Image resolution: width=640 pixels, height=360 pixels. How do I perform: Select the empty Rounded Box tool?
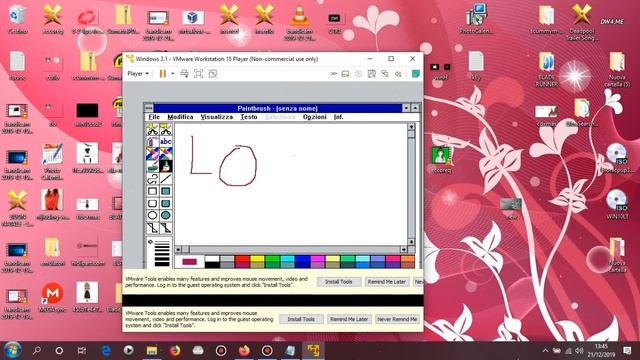point(153,203)
